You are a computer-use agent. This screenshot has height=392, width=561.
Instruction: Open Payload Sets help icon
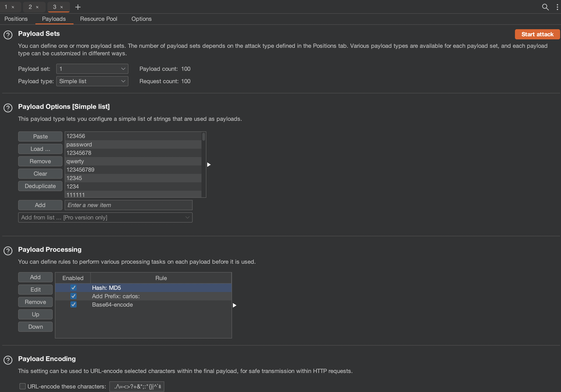pyautogui.click(x=8, y=35)
